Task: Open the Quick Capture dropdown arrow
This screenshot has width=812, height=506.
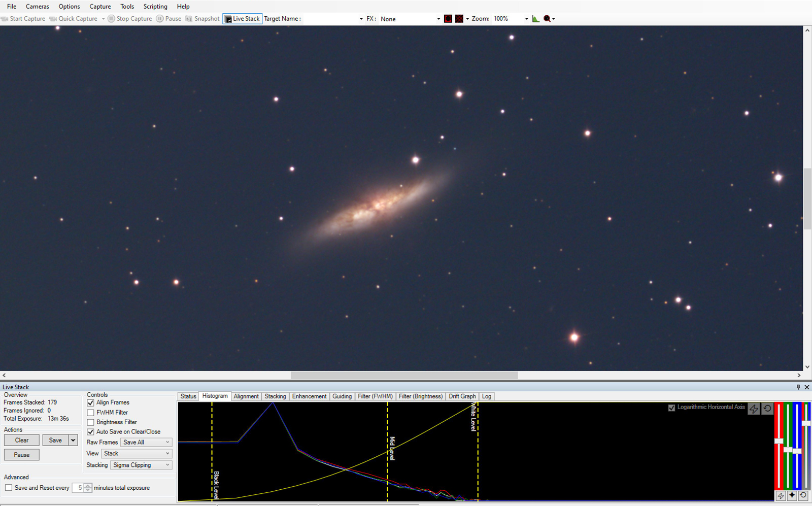Action: click(103, 19)
